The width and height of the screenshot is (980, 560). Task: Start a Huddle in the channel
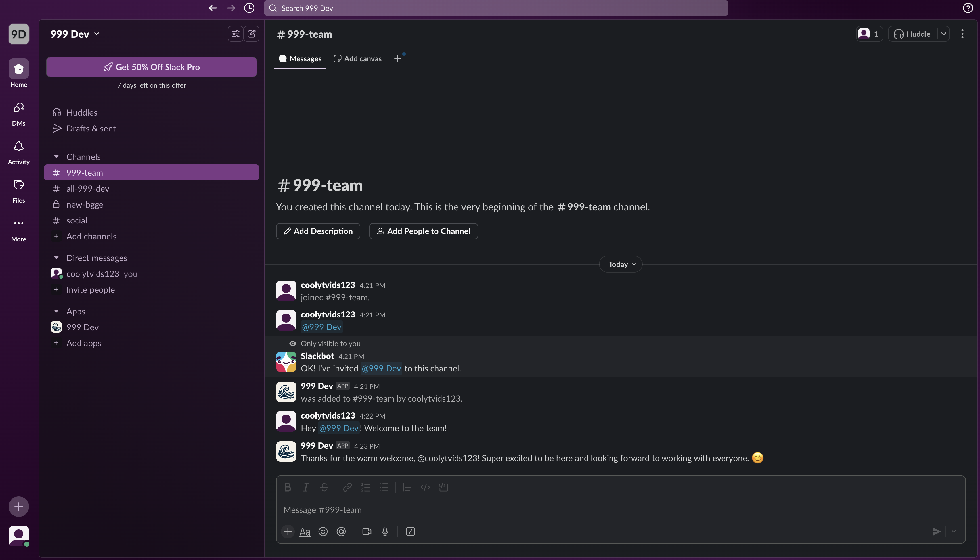[x=912, y=34]
